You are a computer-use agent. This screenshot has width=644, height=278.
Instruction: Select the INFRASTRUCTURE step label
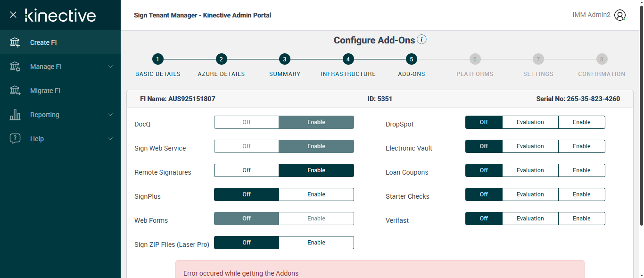pos(348,74)
